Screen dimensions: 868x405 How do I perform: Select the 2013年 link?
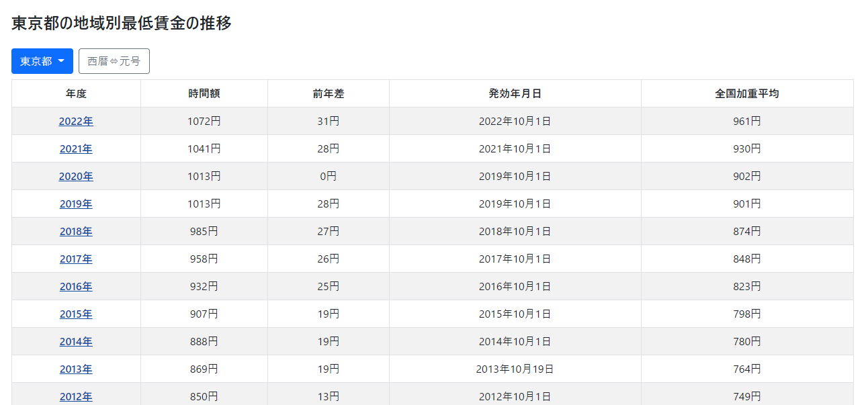click(x=76, y=369)
